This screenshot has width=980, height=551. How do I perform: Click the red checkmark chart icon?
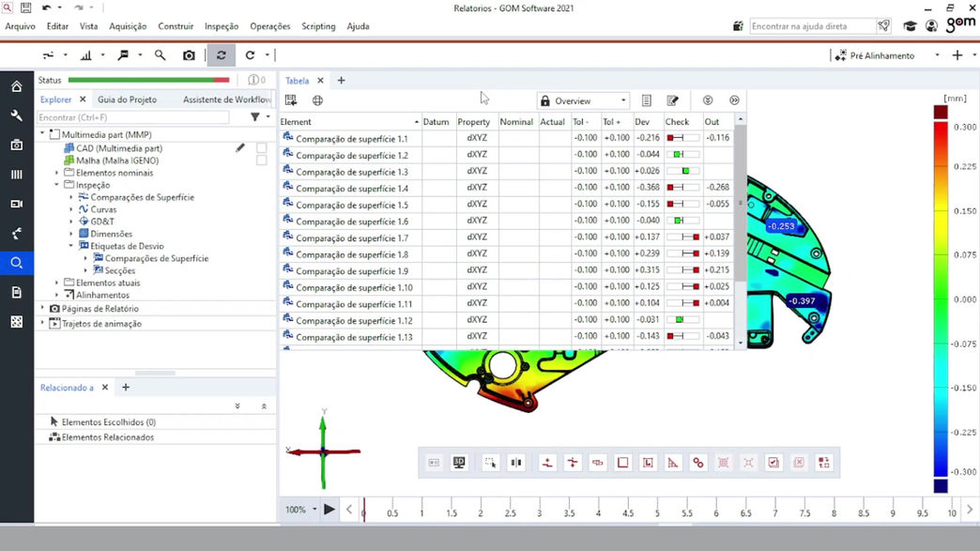tap(773, 462)
